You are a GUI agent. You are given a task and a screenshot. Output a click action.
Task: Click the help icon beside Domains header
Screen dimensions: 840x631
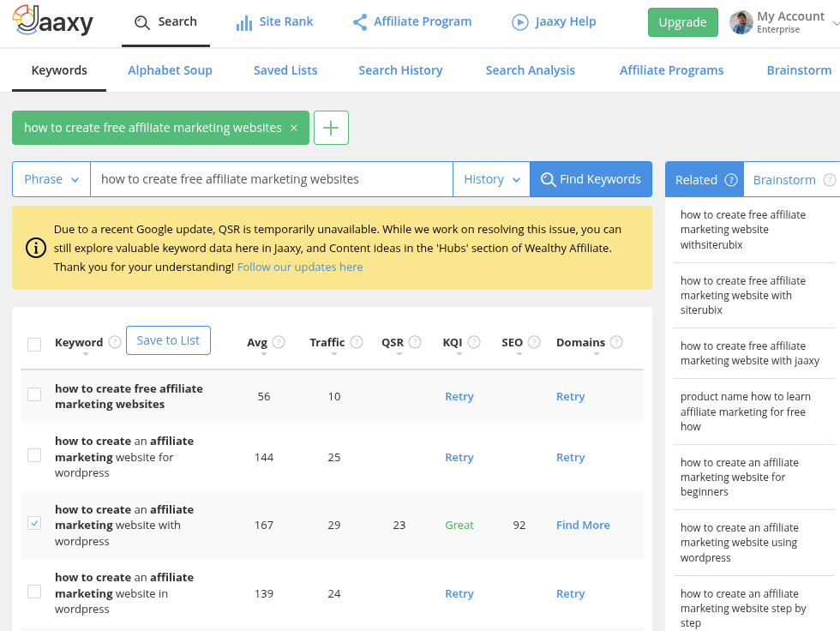(616, 342)
